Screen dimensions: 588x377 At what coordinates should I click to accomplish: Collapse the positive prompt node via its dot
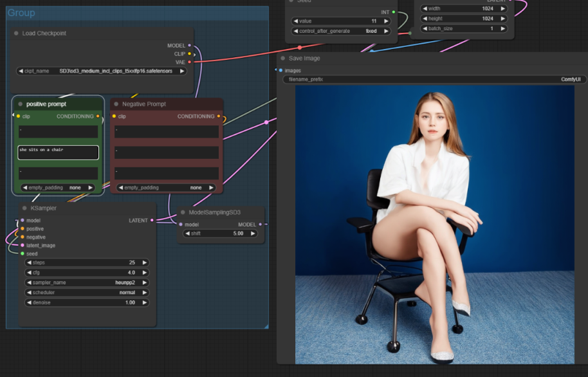(x=20, y=104)
